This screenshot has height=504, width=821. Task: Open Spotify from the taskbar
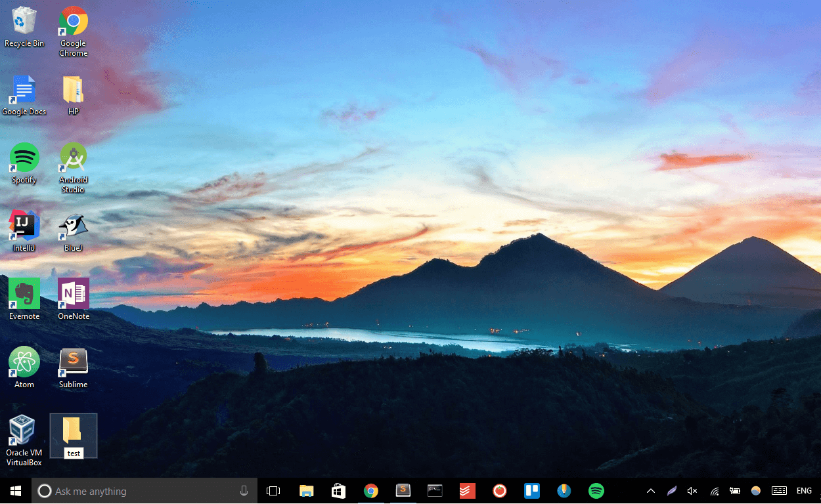coord(596,490)
